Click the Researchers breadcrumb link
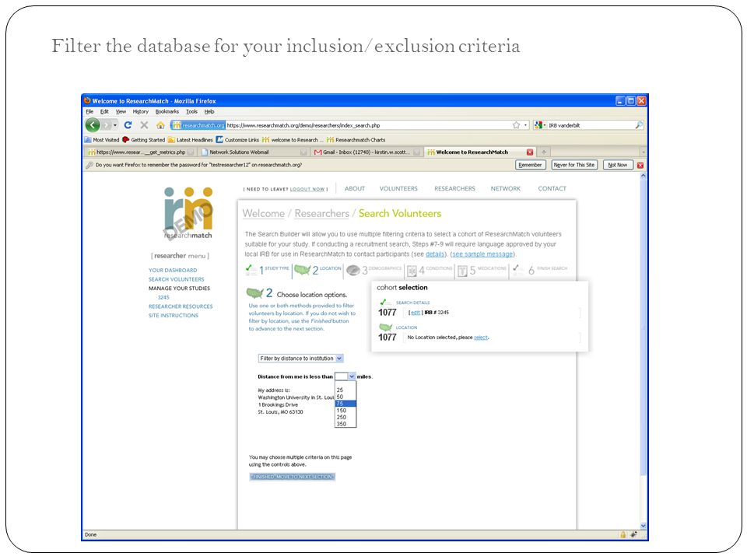 pyautogui.click(x=321, y=213)
